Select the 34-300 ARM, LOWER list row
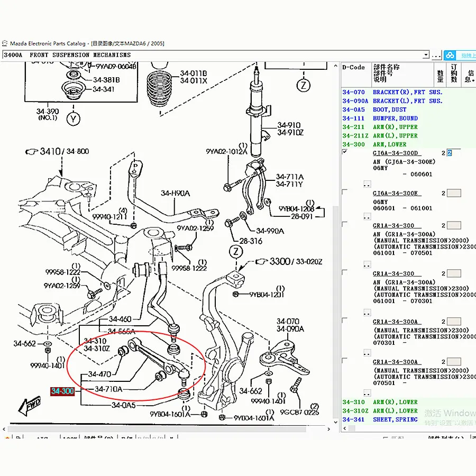 [x=408, y=144]
